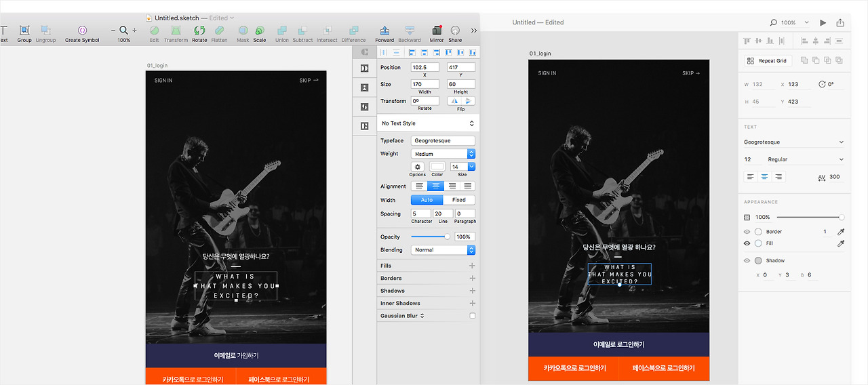Click text Options gear in Sketch inspector
868x385 pixels.
point(418,167)
